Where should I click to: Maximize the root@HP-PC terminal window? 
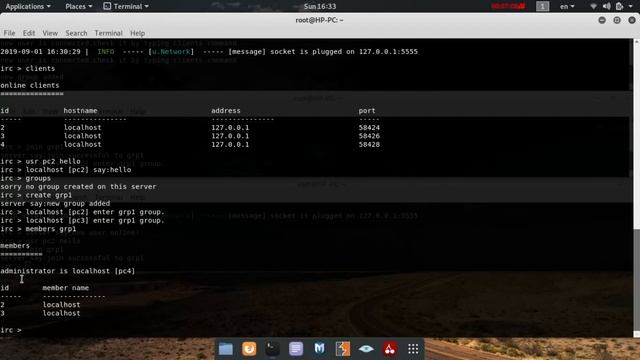click(617, 20)
